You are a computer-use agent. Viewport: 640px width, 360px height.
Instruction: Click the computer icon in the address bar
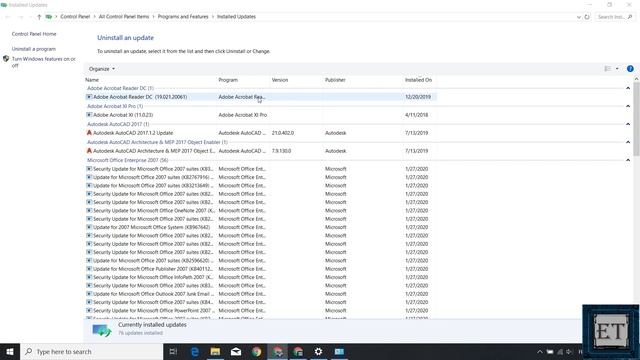pos(49,17)
